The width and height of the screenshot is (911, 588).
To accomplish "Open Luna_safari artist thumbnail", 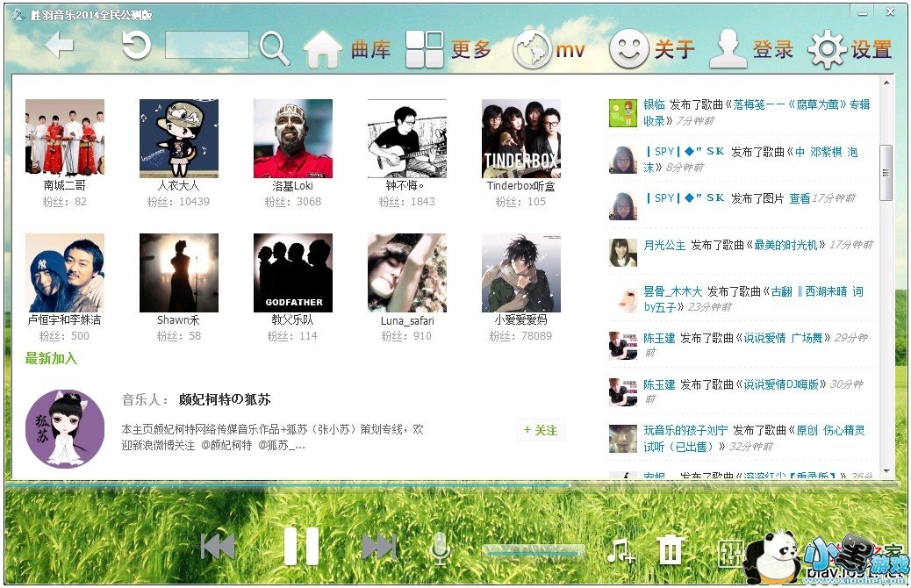I will 407,273.
